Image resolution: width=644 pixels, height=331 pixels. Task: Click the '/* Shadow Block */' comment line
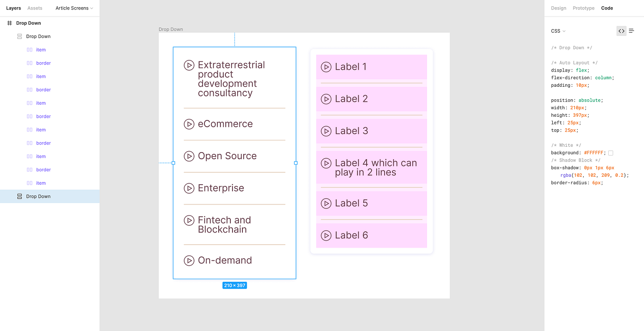point(576,160)
